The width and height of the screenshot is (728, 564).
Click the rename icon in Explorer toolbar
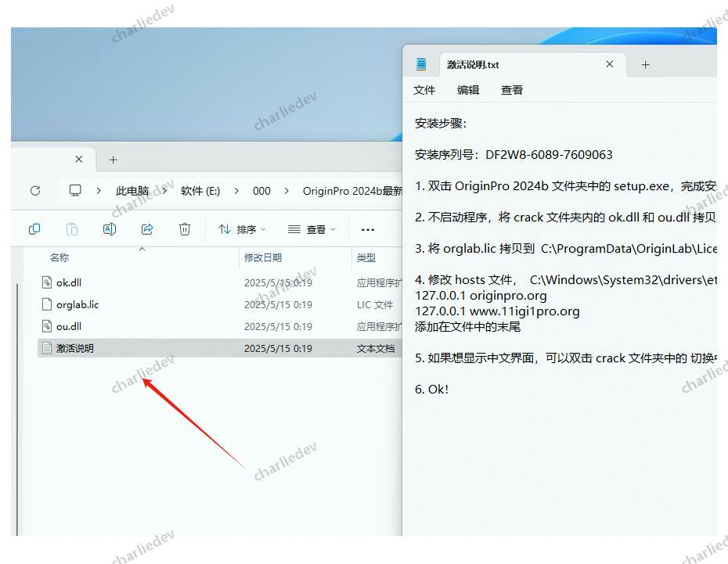pos(110,229)
